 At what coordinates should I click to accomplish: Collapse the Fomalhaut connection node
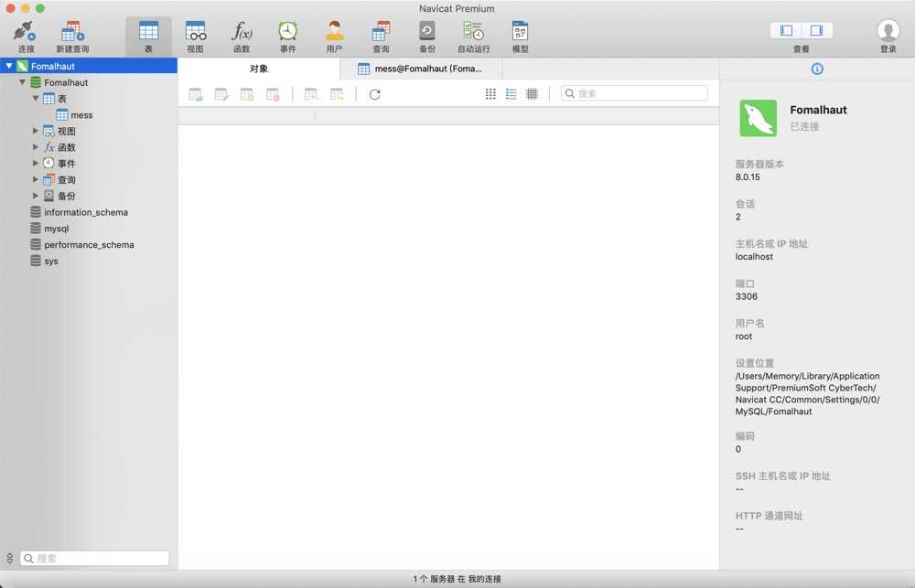tap(9, 66)
